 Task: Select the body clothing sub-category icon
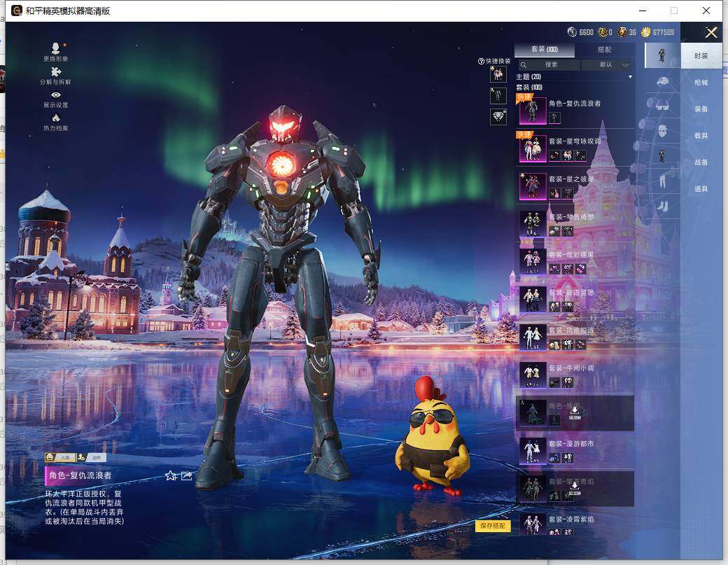tap(662, 155)
